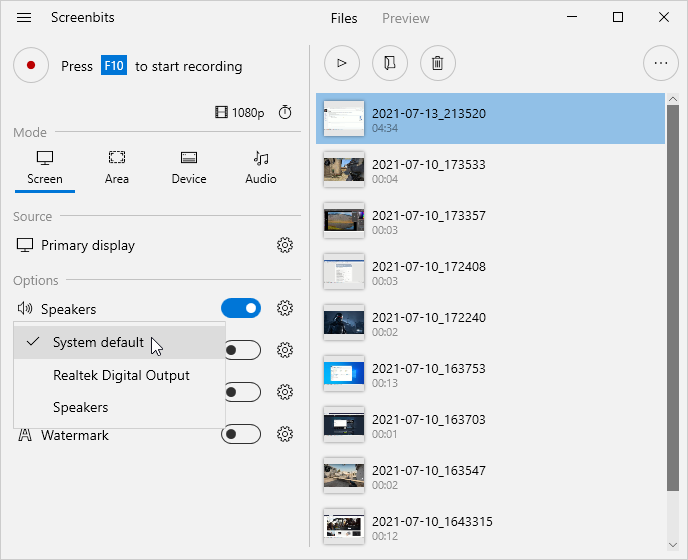Start recording with the red record button
Viewport: 688px width, 560px height.
coord(31,65)
